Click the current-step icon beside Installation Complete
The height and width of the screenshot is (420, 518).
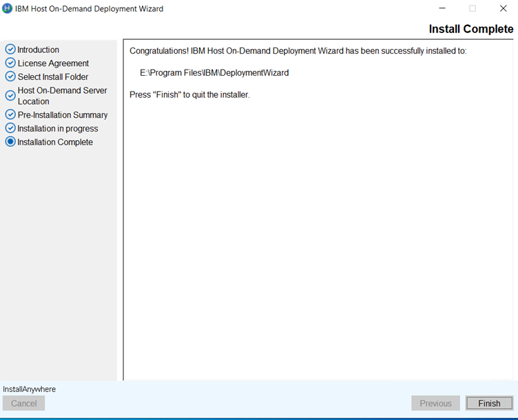(x=10, y=143)
